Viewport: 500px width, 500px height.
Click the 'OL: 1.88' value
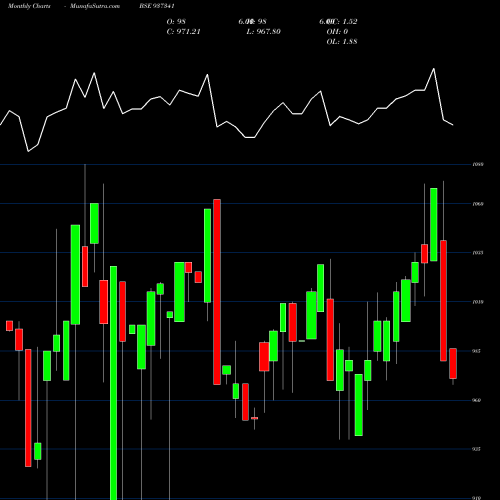[x=342, y=42]
